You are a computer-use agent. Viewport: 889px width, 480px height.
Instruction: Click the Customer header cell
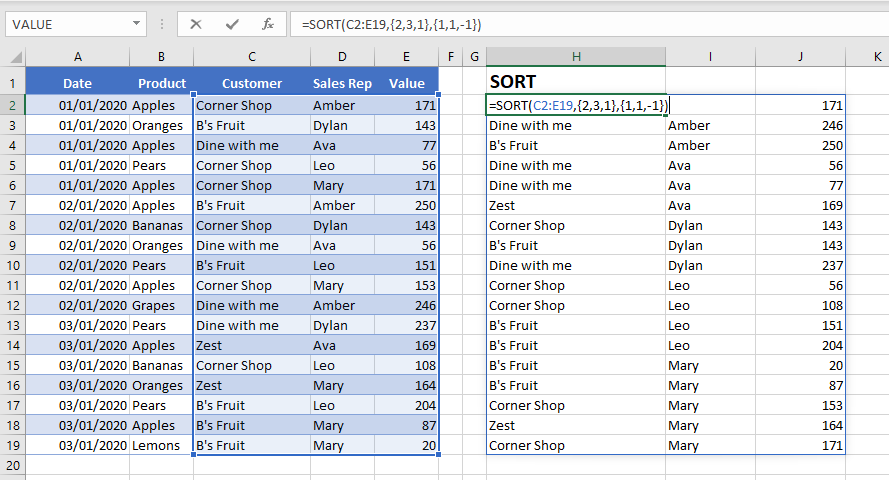[252, 83]
